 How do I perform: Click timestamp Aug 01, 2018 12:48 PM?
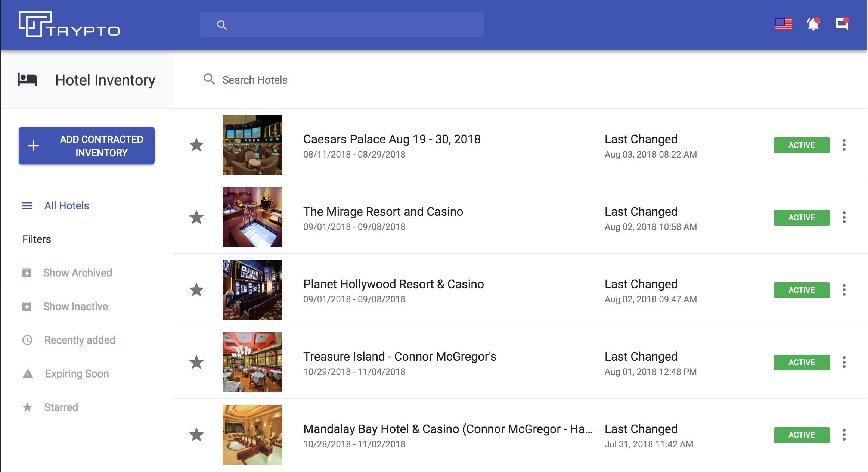pyautogui.click(x=651, y=372)
